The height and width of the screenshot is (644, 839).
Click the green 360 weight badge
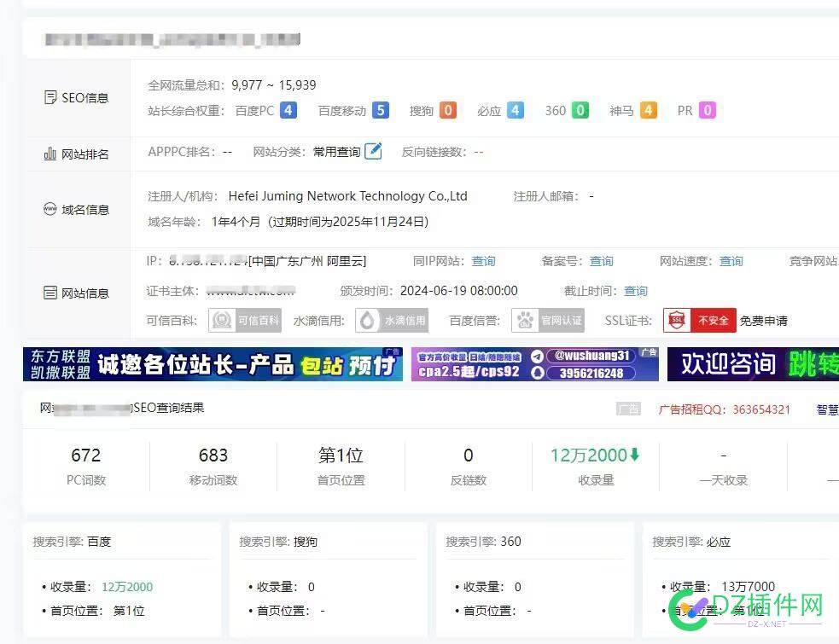click(x=580, y=110)
